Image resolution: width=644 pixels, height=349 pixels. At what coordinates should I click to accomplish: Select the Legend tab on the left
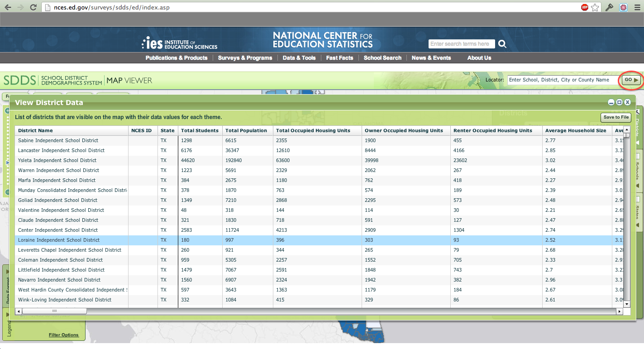pos(7,327)
